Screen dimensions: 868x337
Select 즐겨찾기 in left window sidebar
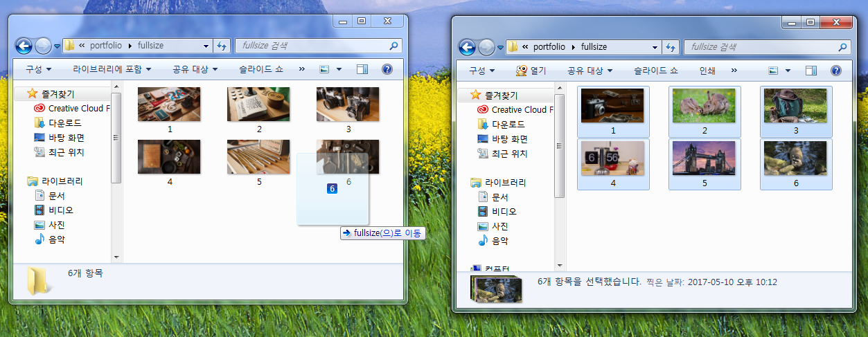pyautogui.click(x=58, y=93)
